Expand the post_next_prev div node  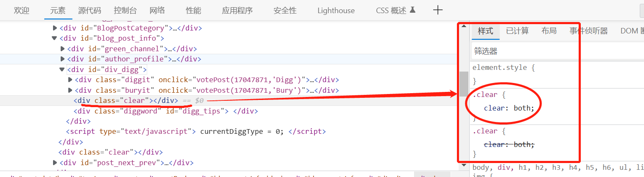coord(55,163)
